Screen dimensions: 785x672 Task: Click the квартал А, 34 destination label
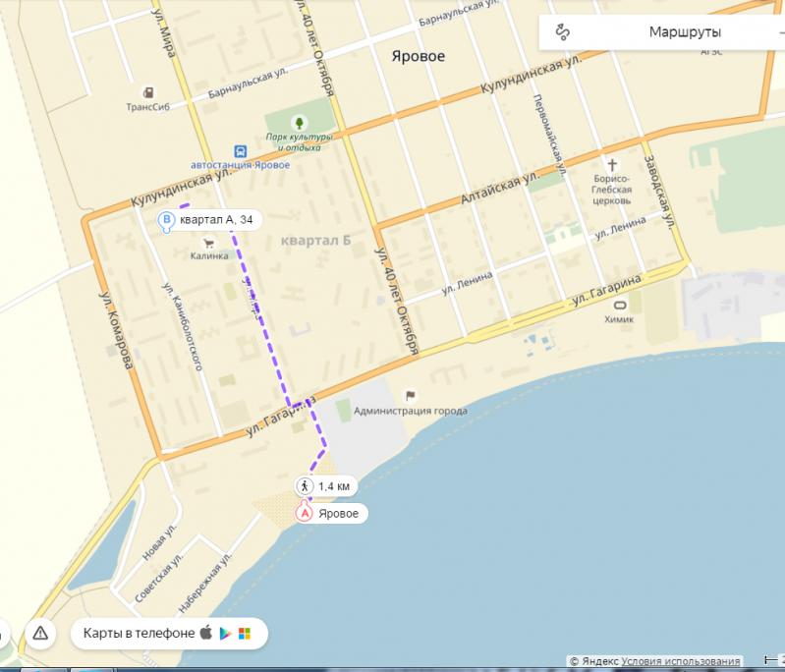[x=216, y=220]
